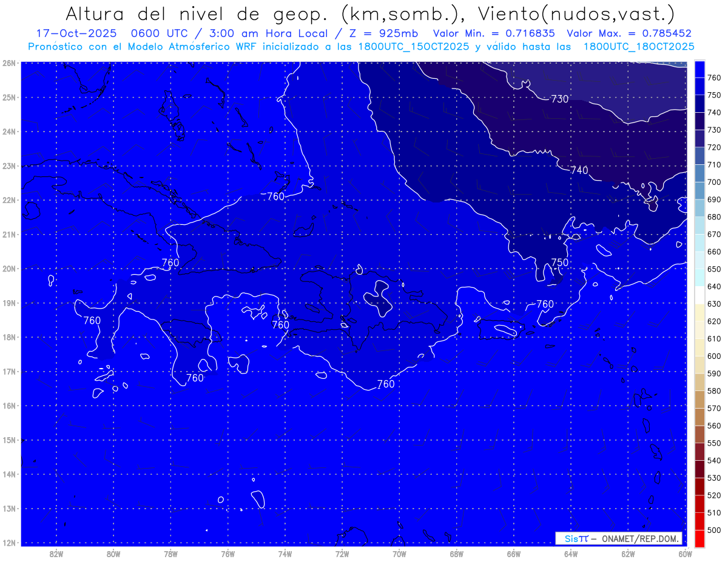Click the 26N latitude label
The image size is (728, 562).
point(9,62)
